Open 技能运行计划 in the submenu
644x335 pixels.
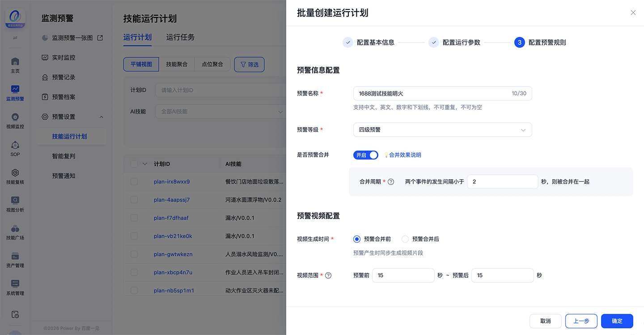pyautogui.click(x=71, y=137)
